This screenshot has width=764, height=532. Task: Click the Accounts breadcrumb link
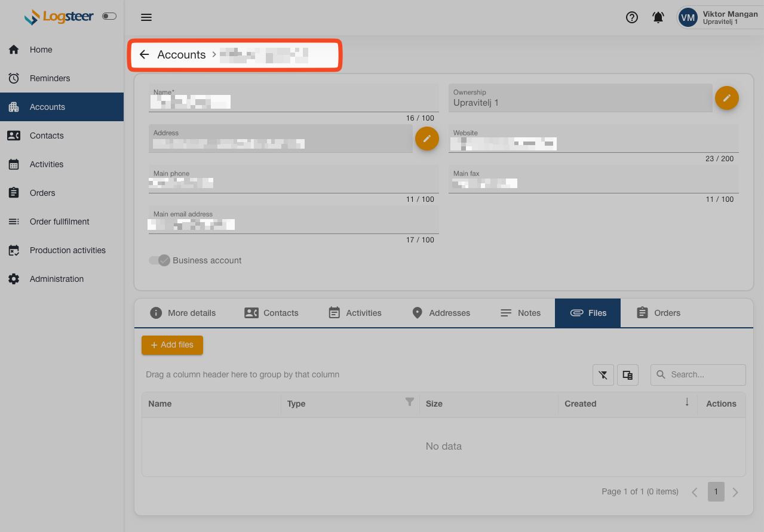click(x=181, y=54)
